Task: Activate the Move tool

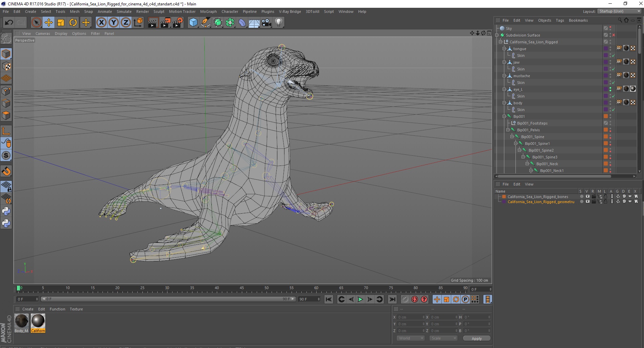Action: (49, 23)
